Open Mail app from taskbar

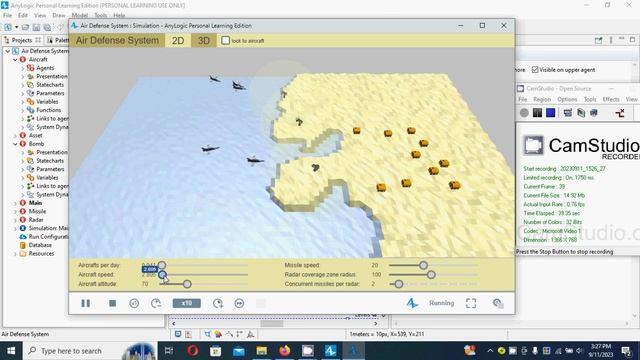point(239,351)
